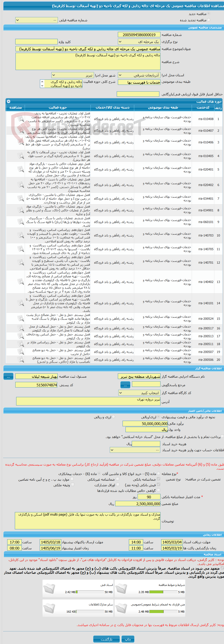Screen dimensions: 224x644
Task: Click the کد پستی field
Action: pyautogui.click(x=37, y=385)
